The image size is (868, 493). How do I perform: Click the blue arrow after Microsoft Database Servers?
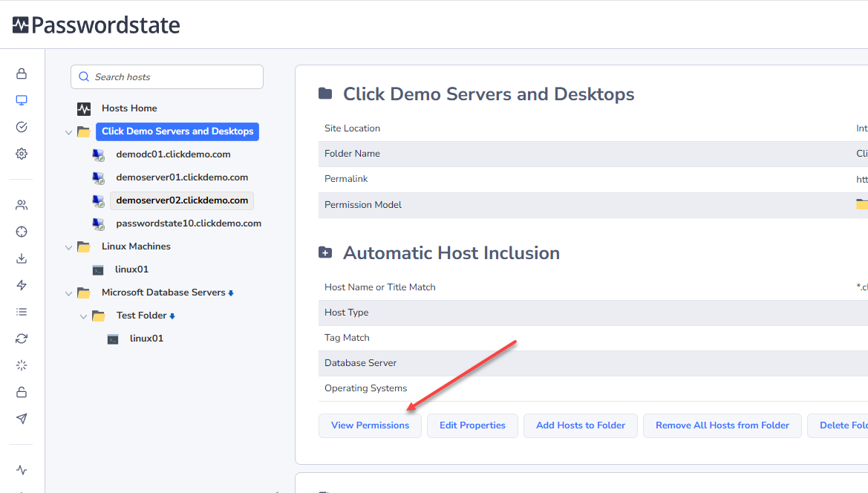coord(231,293)
